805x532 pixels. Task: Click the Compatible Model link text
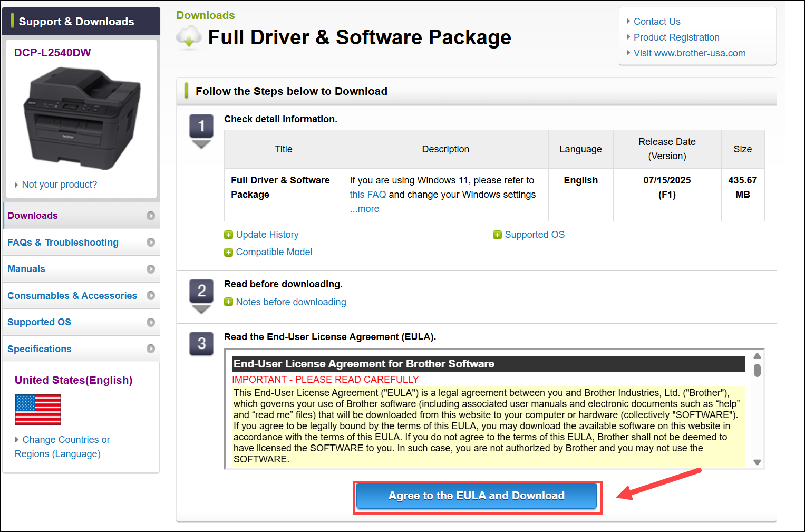click(274, 252)
